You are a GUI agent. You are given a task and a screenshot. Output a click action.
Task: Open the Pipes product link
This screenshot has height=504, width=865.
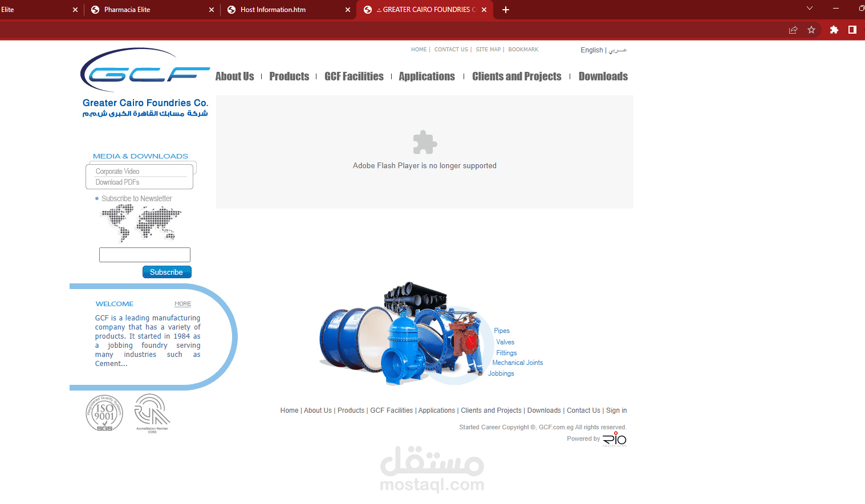tap(502, 331)
